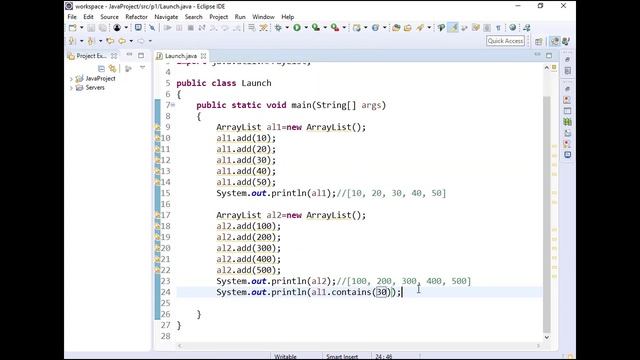Click the Search flashlight icon

420,28
